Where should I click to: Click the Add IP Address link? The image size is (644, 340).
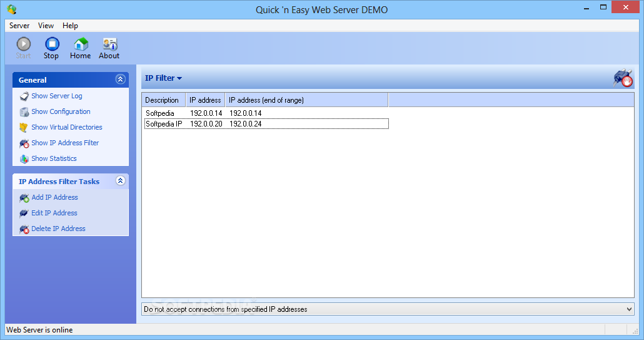click(54, 197)
